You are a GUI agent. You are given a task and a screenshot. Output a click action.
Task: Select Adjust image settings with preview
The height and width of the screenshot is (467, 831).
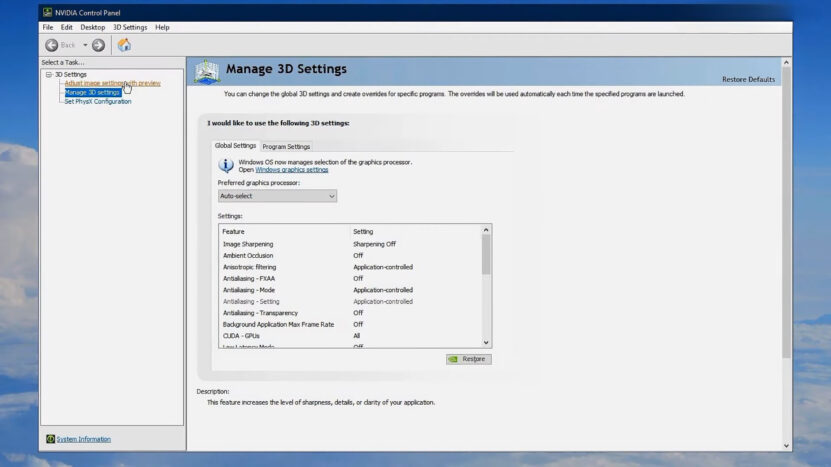[112, 83]
